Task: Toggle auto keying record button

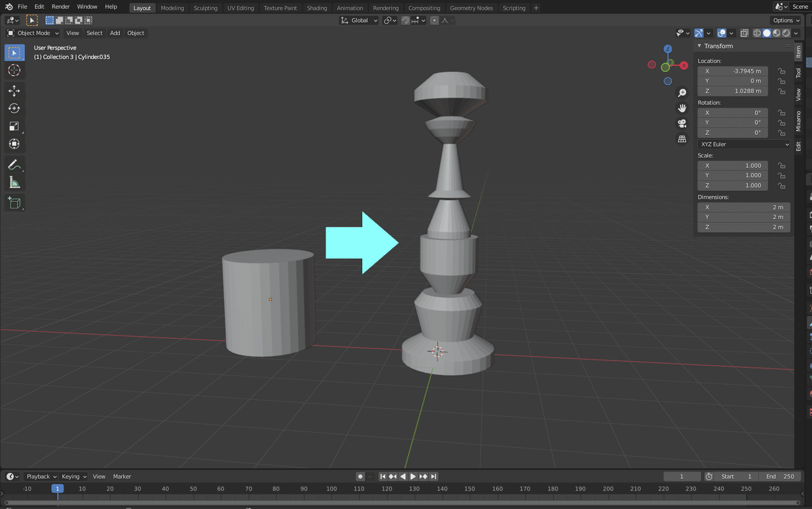Action: pyautogui.click(x=360, y=477)
